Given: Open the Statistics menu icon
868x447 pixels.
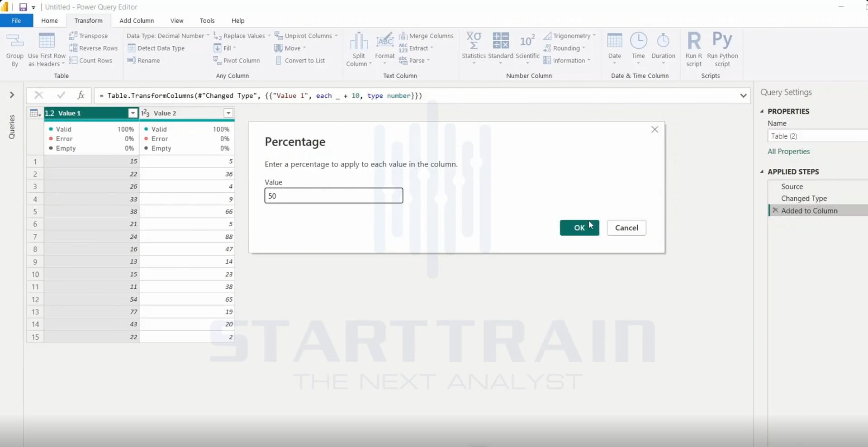Looking at the screenshot, I should 474,48.
